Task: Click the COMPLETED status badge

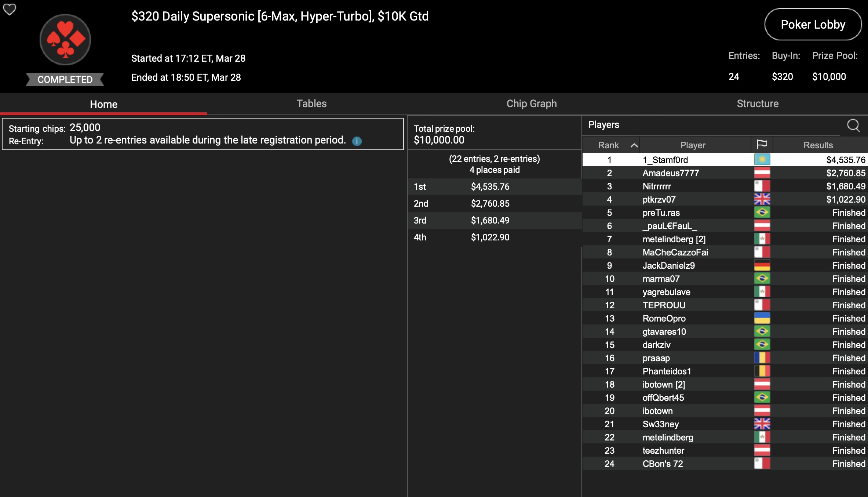Action: pos(65,79)
